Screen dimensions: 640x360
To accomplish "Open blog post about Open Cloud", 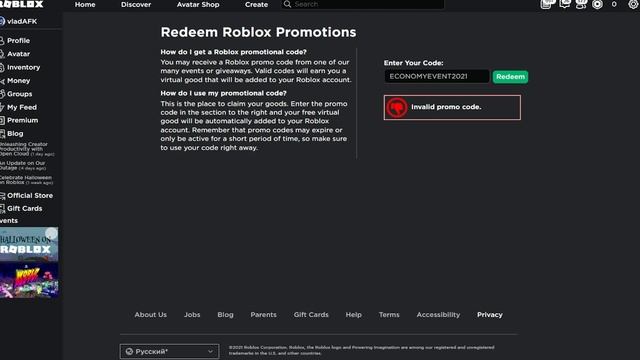I will [x=27, y=149].
